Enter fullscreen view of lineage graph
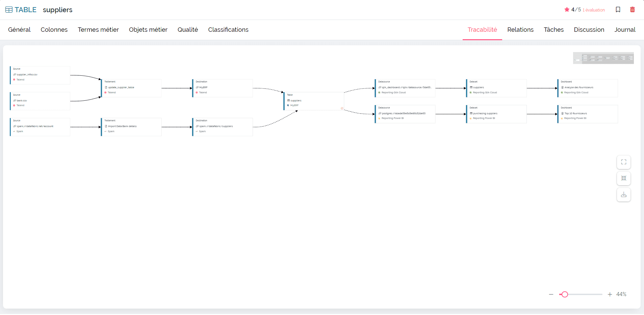The height and width of the screenshot is (315, 644). (x=624, y=162)
